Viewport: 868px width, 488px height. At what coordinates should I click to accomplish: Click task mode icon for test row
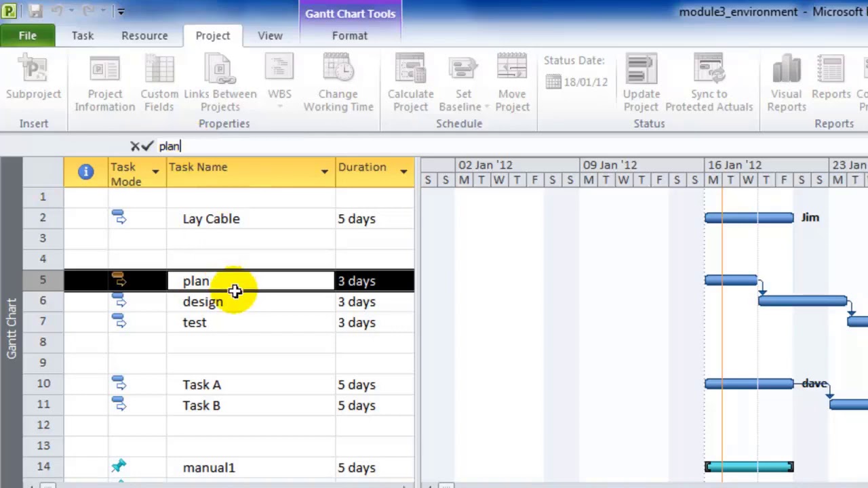click(119, 321)
